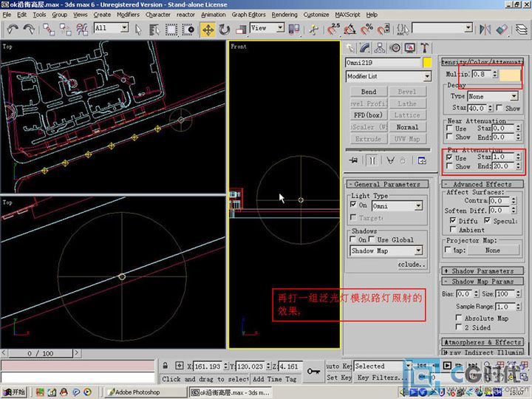Toggle the Selection Lock padlock icon
This screenshot has height=399, width=532.
coord(166,366)
